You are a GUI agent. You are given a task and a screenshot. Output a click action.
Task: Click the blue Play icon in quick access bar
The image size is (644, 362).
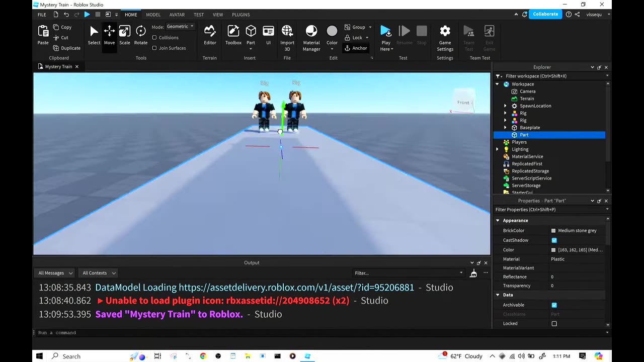click(x=87, y=15)
